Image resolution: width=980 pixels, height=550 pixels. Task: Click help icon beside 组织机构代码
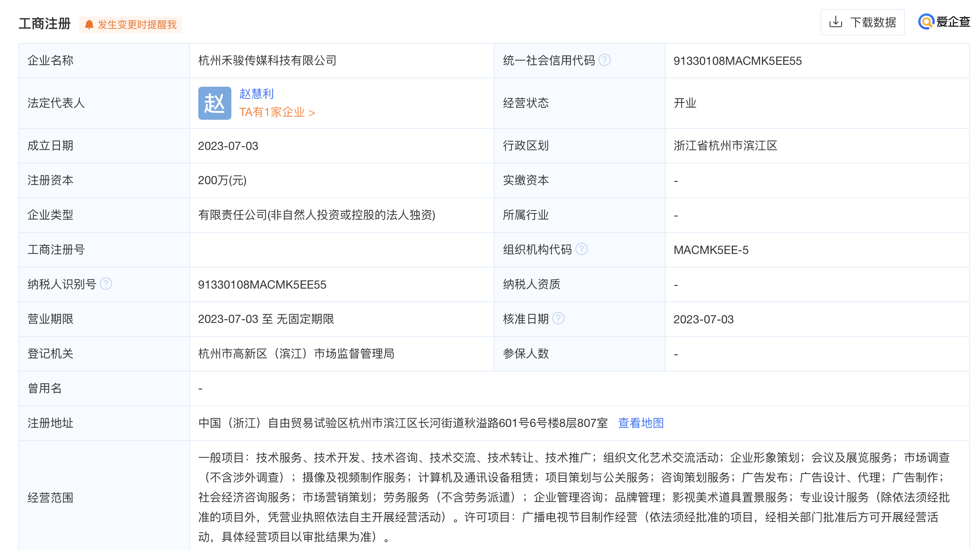pyautogui.click(x=581, y=249)
